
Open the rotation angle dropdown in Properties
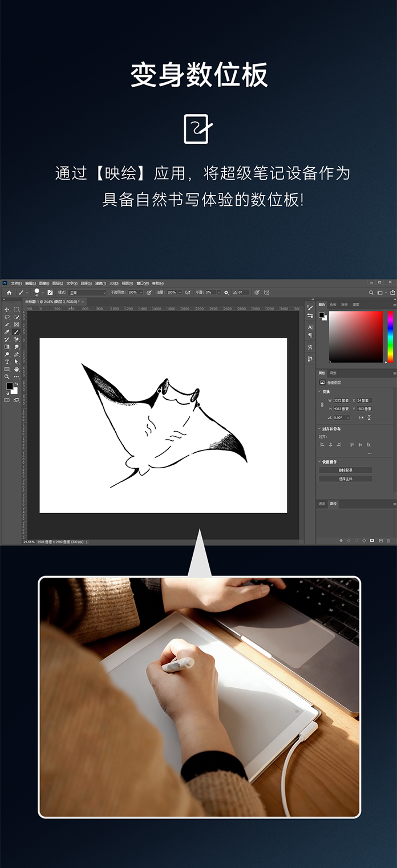(x=348, y=417)
